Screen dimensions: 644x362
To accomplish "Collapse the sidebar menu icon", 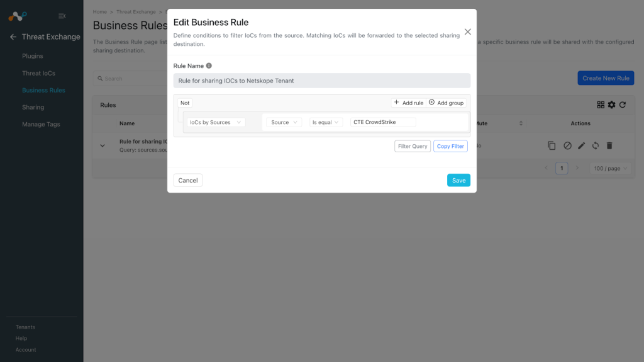I will coord(62,16).
